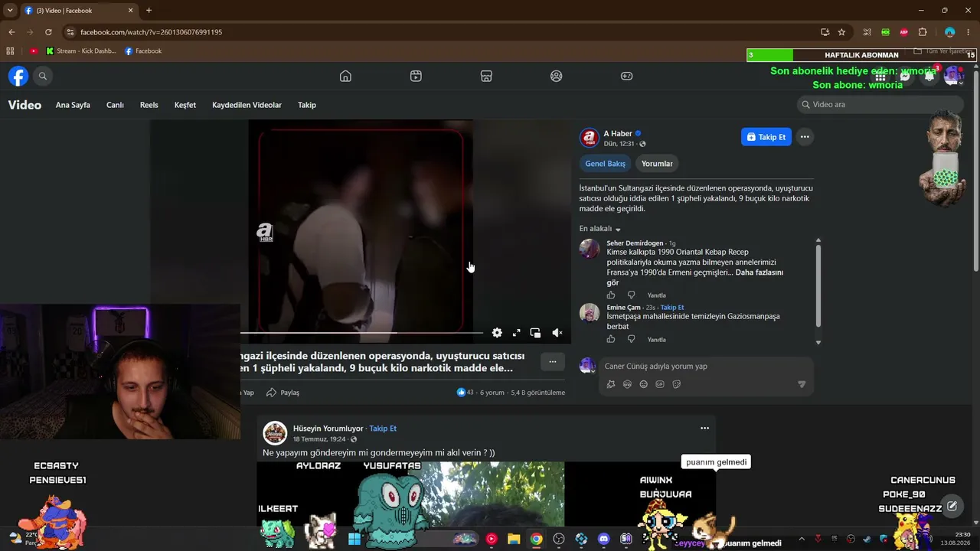Open Facebook search magnifier icon
This screenshot has width=980, height=551.
click(x=43, y=76)
